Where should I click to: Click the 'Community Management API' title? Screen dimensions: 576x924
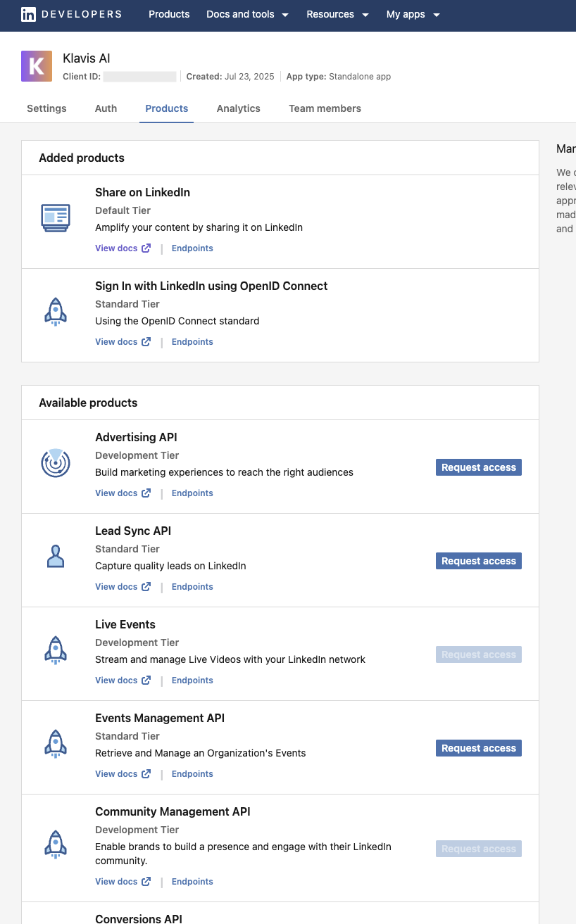tap(173, 811)
